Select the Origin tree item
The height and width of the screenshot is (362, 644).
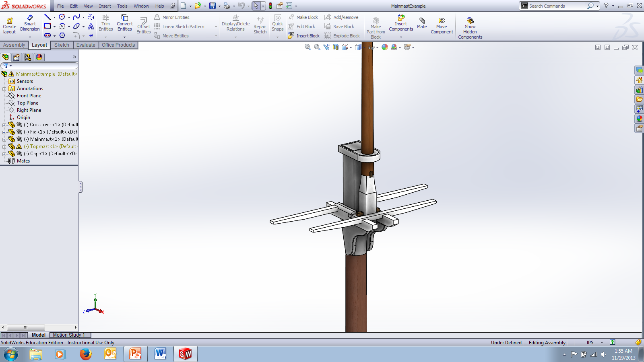(23, 117)
